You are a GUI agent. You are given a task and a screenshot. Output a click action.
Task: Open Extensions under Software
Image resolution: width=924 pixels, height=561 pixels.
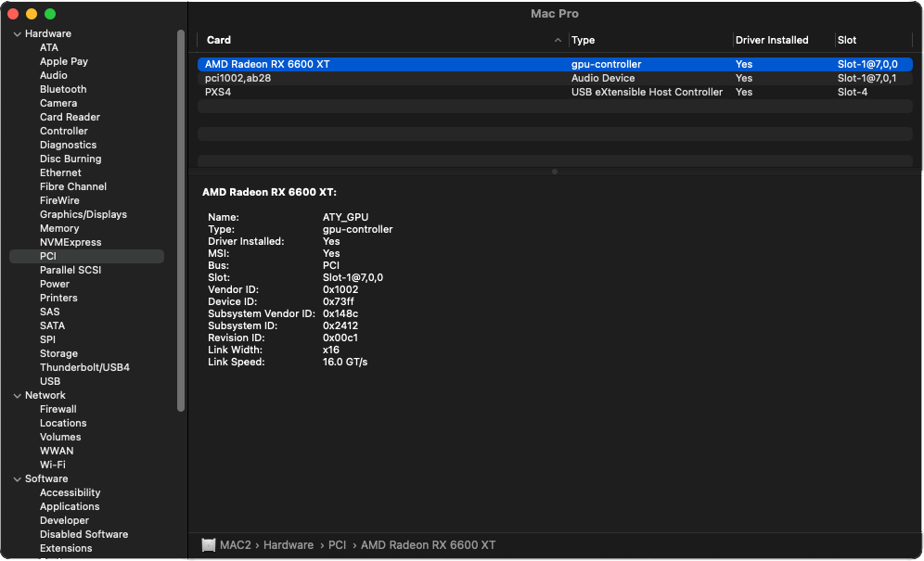(x=66, y=549)
